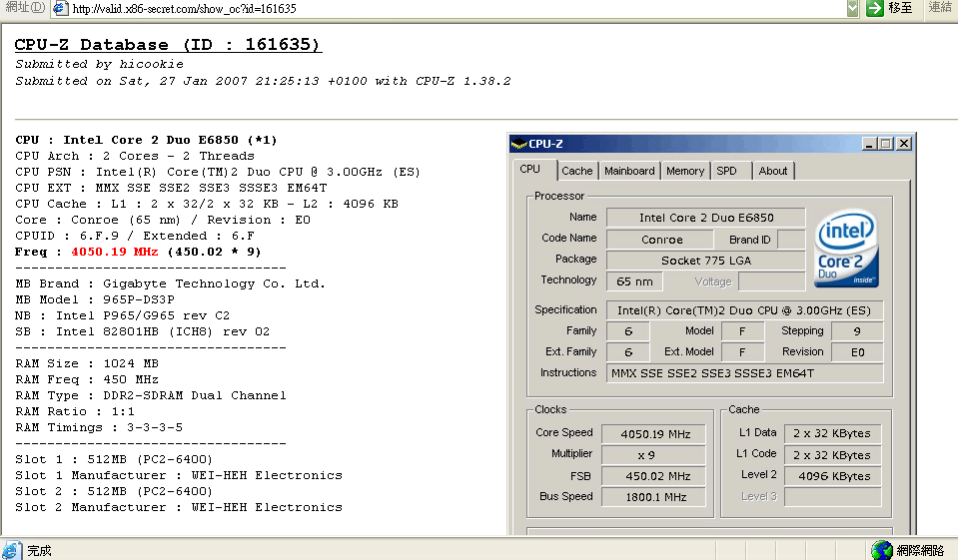Click the green Go arrow button
The width and height of the screenshot is (958, 560).
pos(875,8)
